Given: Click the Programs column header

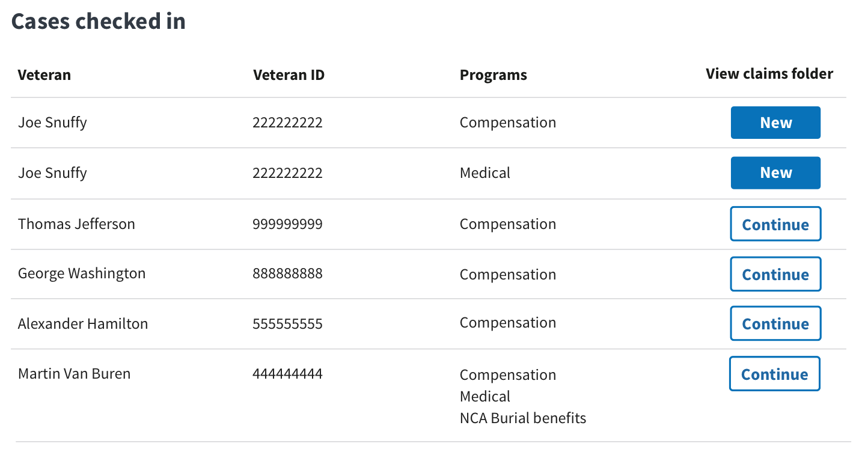Looking at the screenshot, I should click(494, 75).
